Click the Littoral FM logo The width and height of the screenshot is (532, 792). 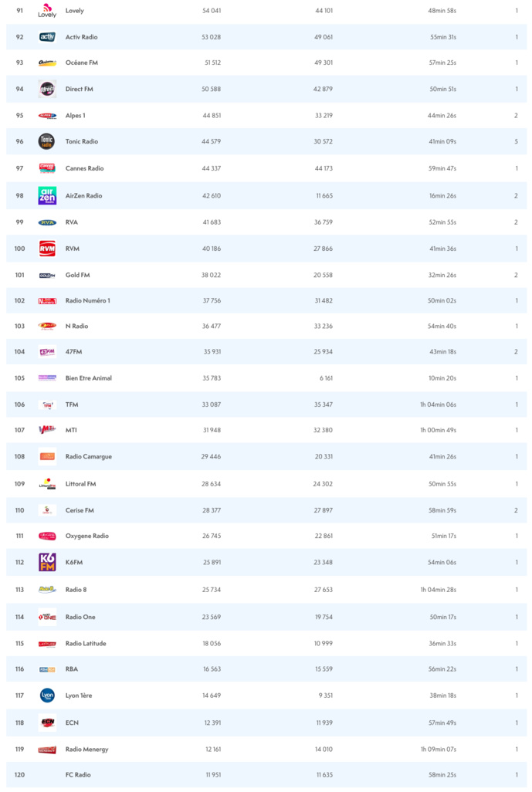pyautogui.click(x=47, y=484)
